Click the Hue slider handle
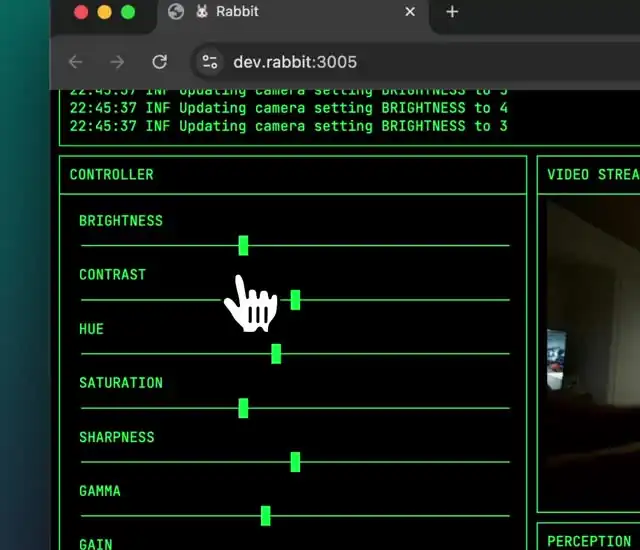Screen dimensions: 640x550 tap(276, 353)
